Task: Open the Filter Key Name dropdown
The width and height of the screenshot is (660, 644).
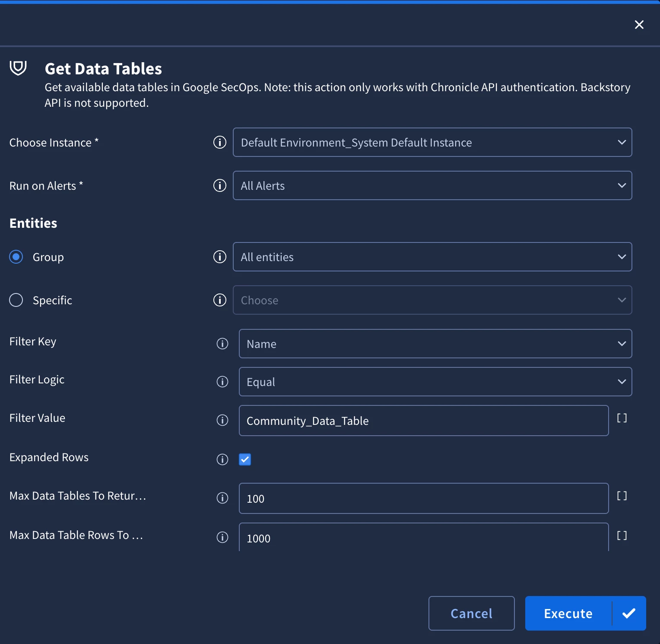Action: tap(435, 344)
